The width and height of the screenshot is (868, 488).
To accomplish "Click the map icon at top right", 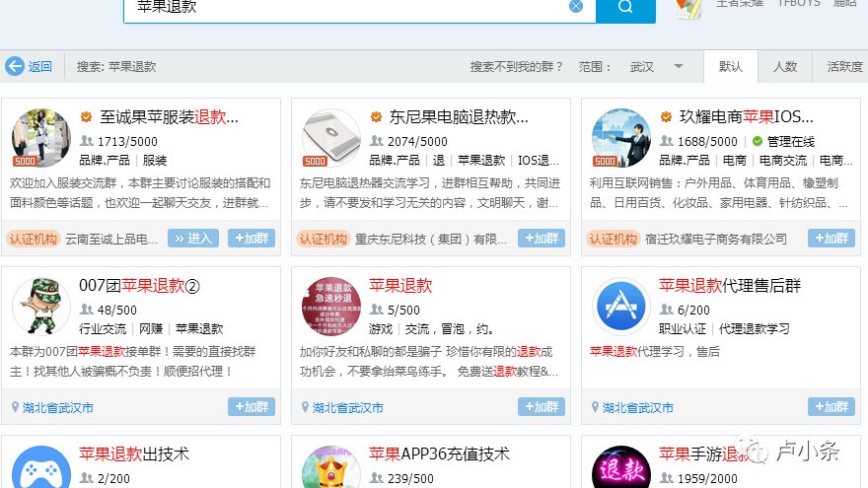I will 688,8.
